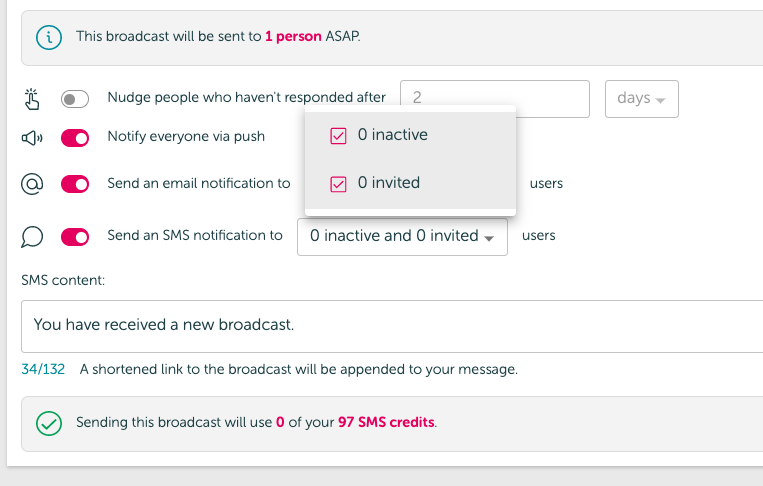Switch off the SMS notification toggle
The height and width of the screenshot is (486, 763).
pos(75,237)
